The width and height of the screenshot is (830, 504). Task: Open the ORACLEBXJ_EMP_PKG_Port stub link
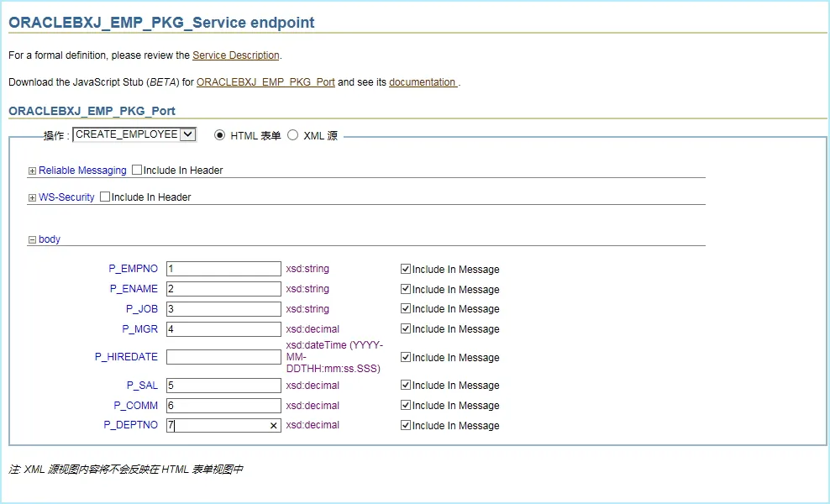click(265, 82)
